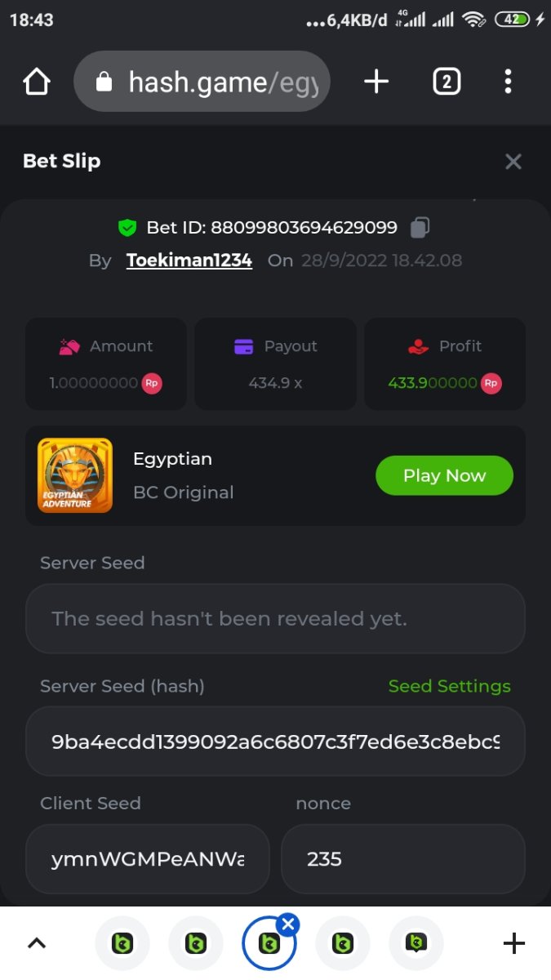551x980 pixels.
Task: Open Seed Settings link
Action: point(449,686)
